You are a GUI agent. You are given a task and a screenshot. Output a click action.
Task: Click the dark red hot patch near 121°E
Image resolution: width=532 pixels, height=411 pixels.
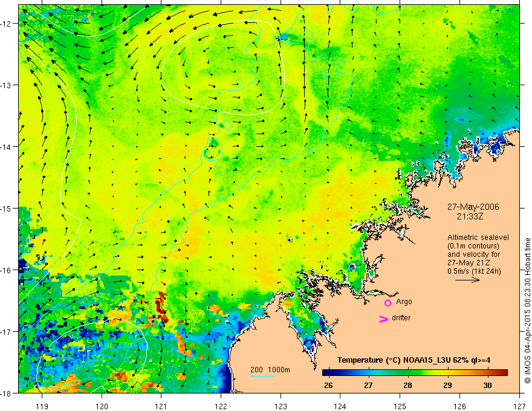tap(161, 307)
